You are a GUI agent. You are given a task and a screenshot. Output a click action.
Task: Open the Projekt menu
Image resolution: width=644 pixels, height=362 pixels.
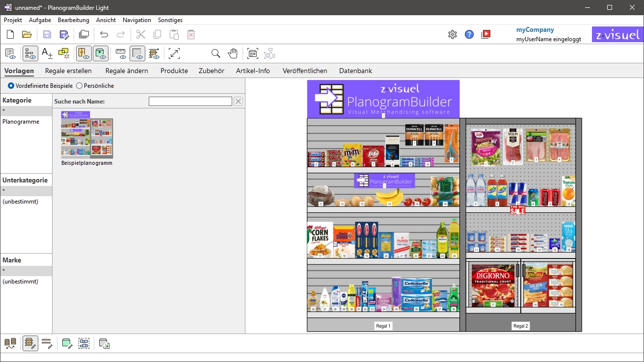[x=13, y=20]
